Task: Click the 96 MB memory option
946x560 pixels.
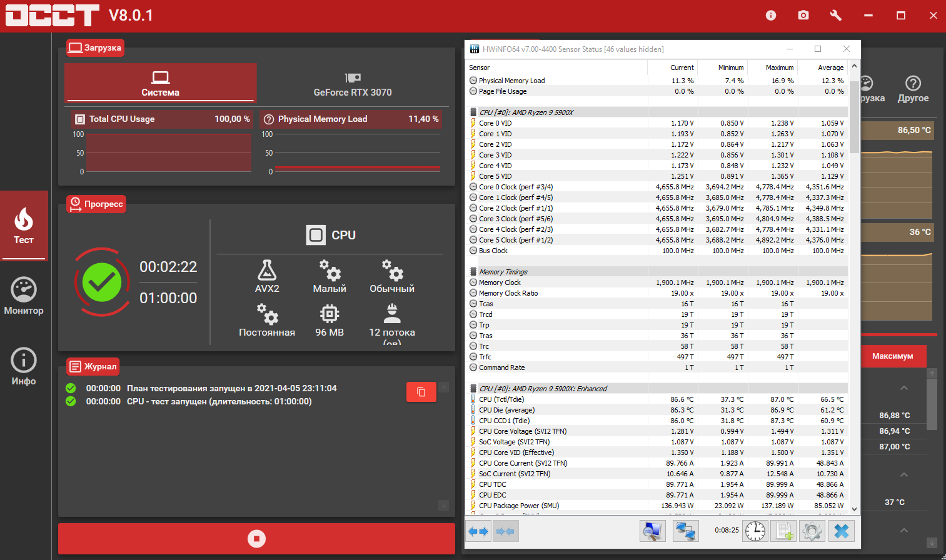Action: tap(330, 320)
